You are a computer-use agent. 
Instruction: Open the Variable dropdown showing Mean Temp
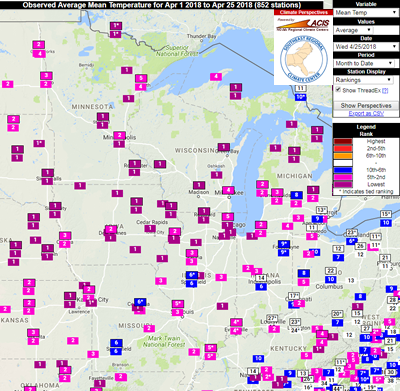[366, 13]
